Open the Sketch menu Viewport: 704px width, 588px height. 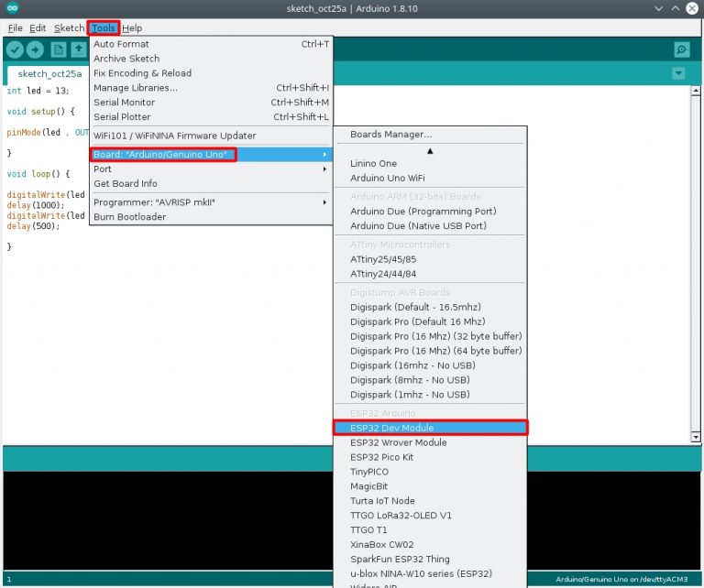click(x=69, y=27)
